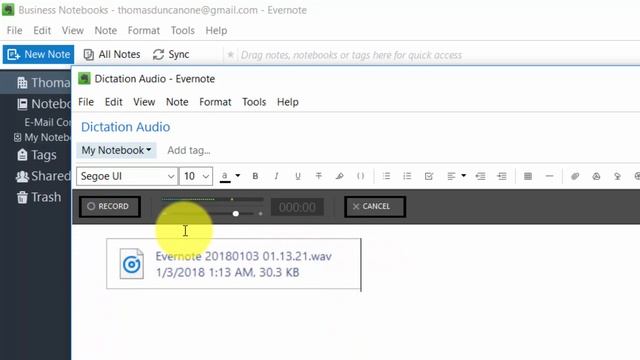
Task: Sync notes with the Sync button
Action: click(x=171, y=54)
